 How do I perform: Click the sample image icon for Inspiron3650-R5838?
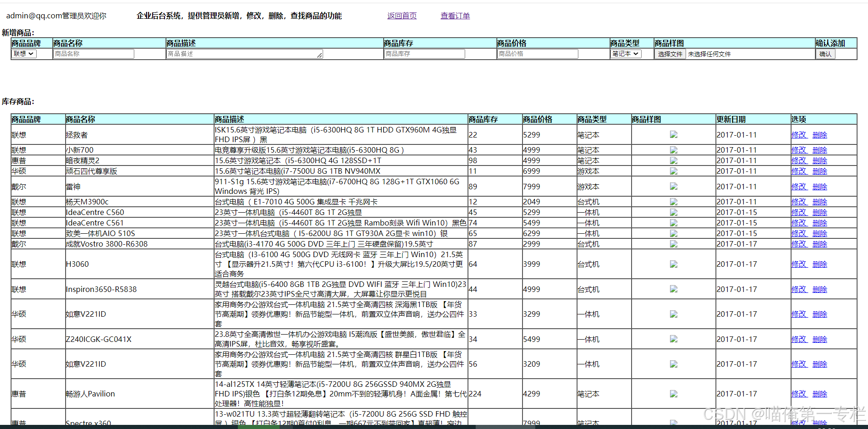coord(673,289)
